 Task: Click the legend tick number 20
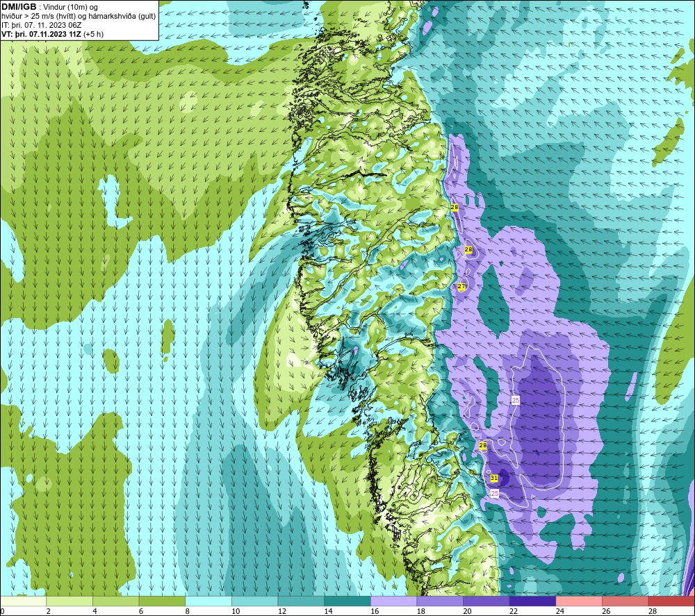(x=468, y=611)
